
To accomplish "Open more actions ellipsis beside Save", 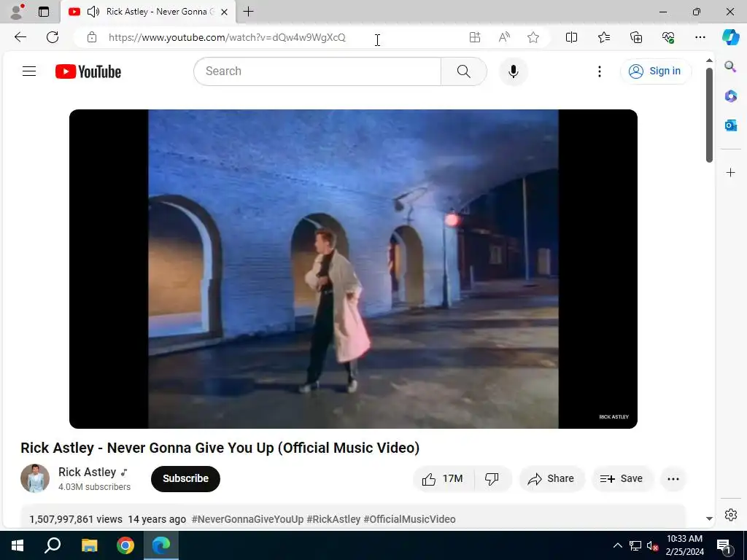I will [x=673, y=478].
